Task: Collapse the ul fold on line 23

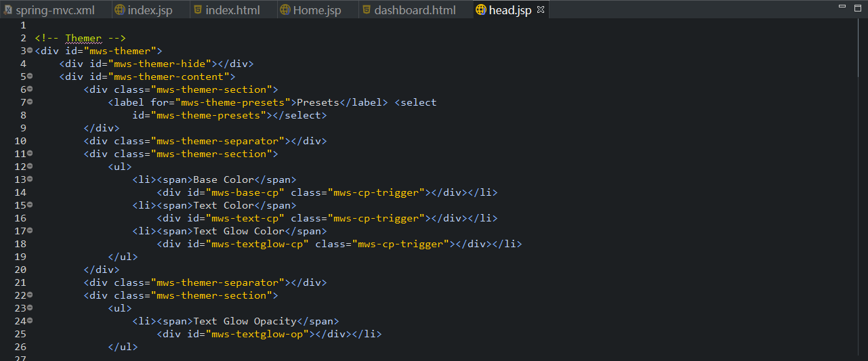Action: tap(30, 307)
